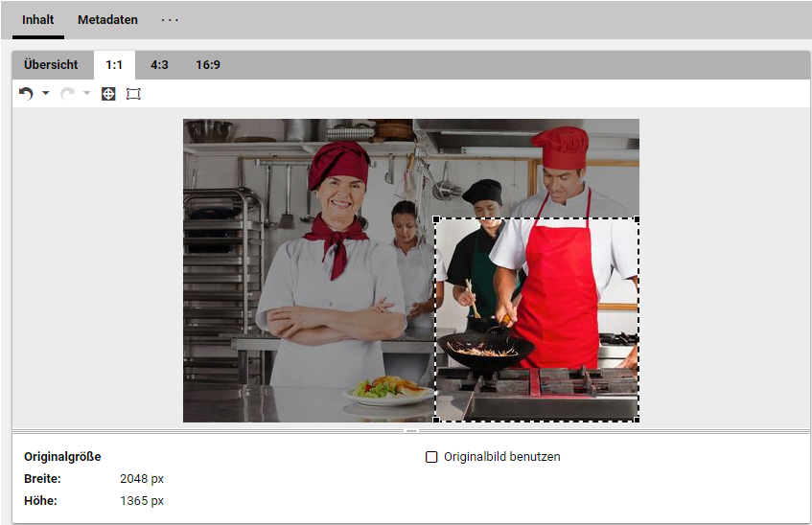Viewport: 812px width, 525px height.
Task: Click the splitter grip below the image
Action: (411, 431)
